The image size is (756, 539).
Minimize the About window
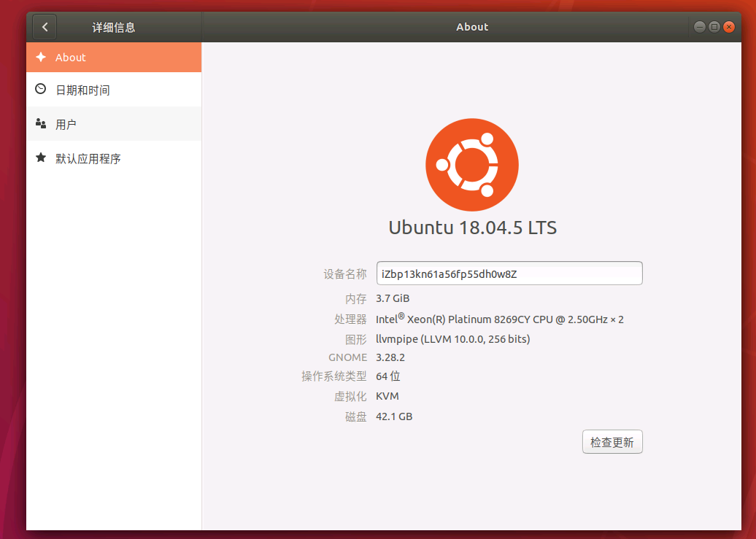point(700,27)
